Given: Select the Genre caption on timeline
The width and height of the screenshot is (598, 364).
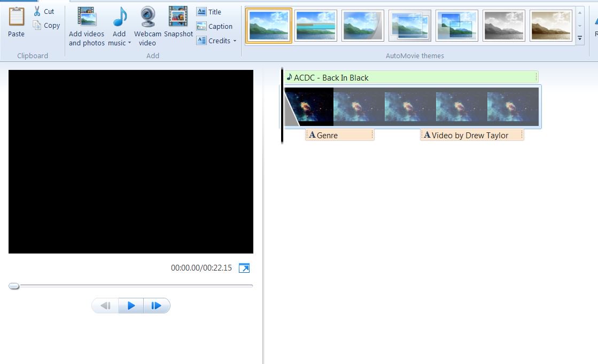Looking at the screenshot, I should (340, 135).
